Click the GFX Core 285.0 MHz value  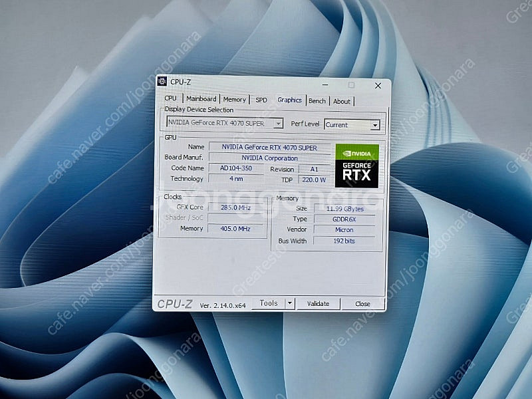point(235,207)
